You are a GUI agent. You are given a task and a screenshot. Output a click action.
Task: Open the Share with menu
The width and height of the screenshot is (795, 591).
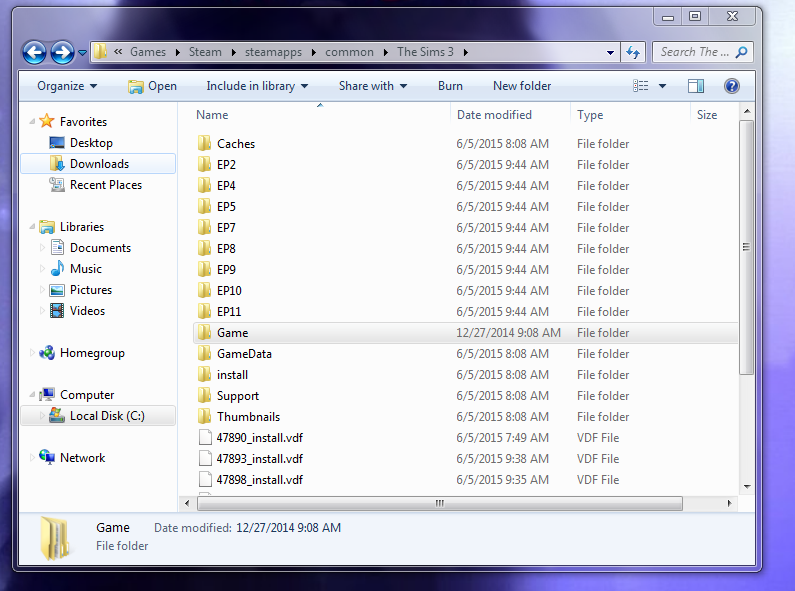[x=373, y=86]
